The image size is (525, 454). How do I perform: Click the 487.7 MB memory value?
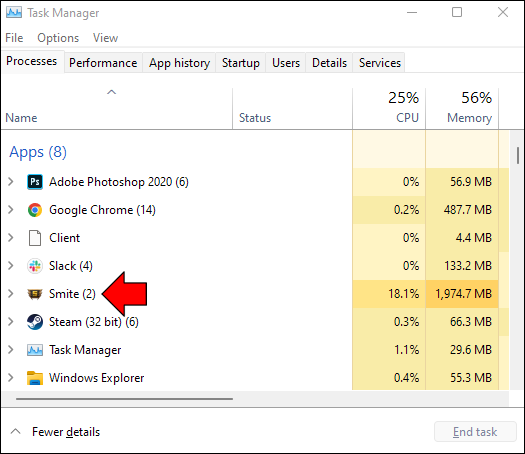click(x=468, y=210)
